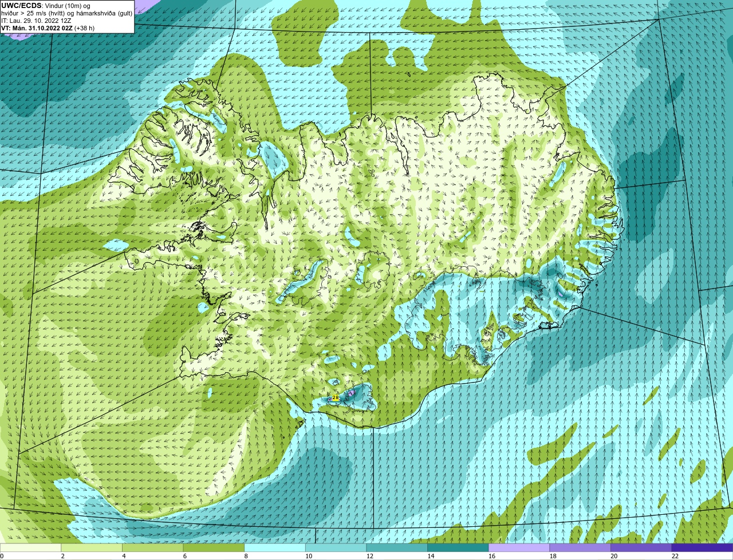
Task: Click the pale yellow 0–2 m/s color swatch
Action: (x=30, y=547)
